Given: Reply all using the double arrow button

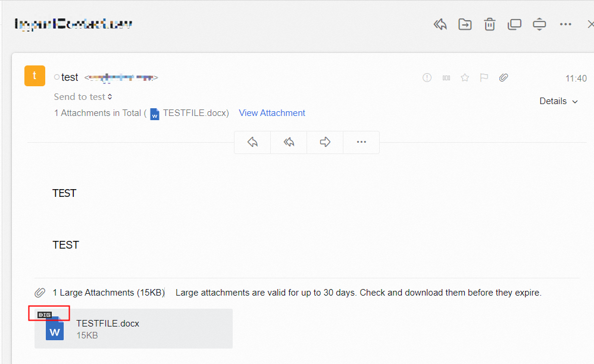Looking at the screenshot, I should [x=289, y=142].
